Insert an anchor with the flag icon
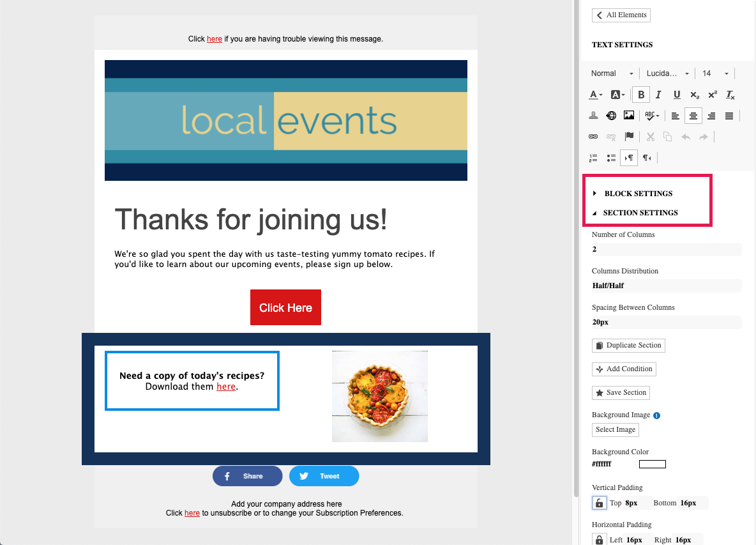Image resolution: width=756 pixels, height=545 pixels. 629,137
